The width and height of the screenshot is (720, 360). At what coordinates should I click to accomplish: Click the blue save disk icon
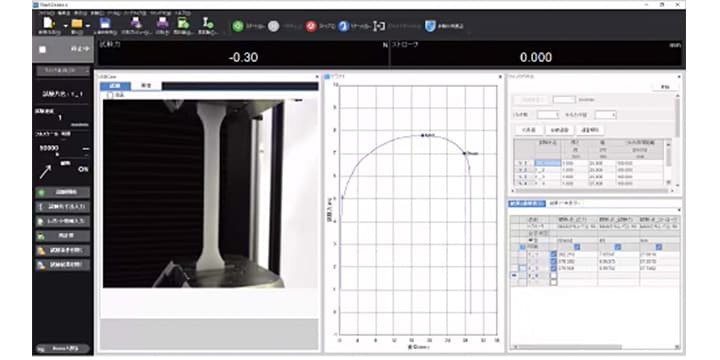[x=105, y=23]
